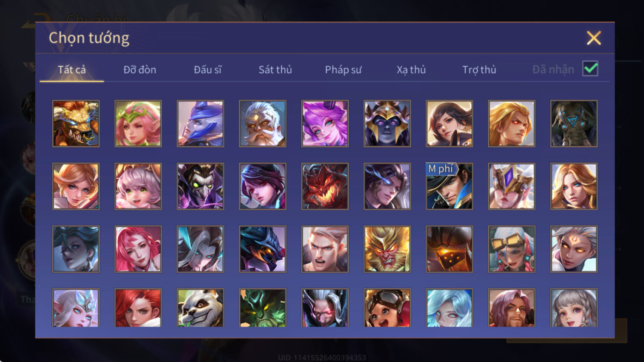Choose the golden monkey king hero
The height and width of the screenshot is (362, 644).
click(x=387, y=249)
